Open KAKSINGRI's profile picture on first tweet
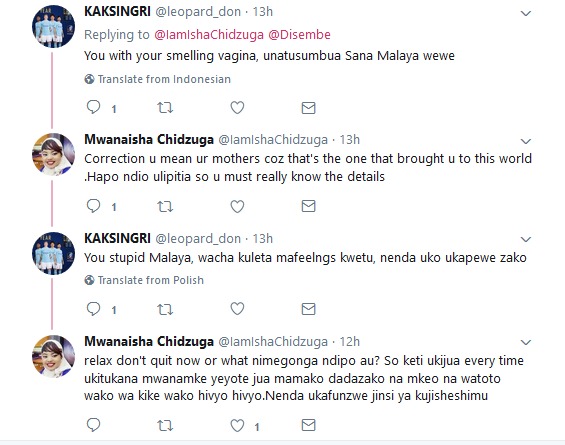 [53, 26]
